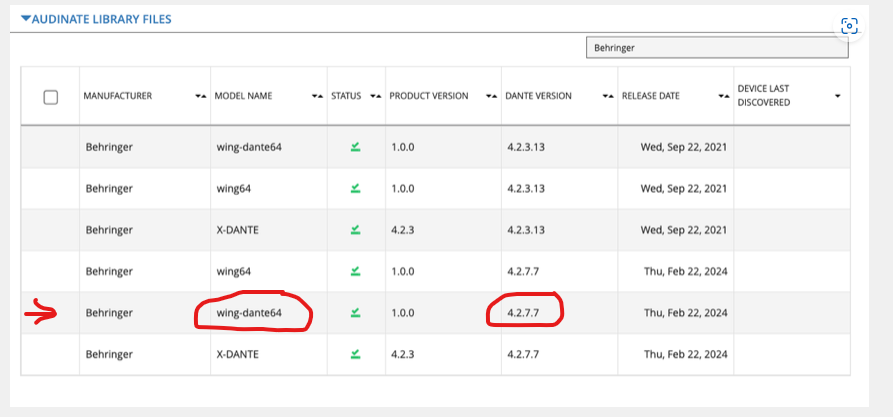The width and height of the screenshot is (893, 417).
Task: Sort table by Model Name column arrows
Action: click(317, 96)
